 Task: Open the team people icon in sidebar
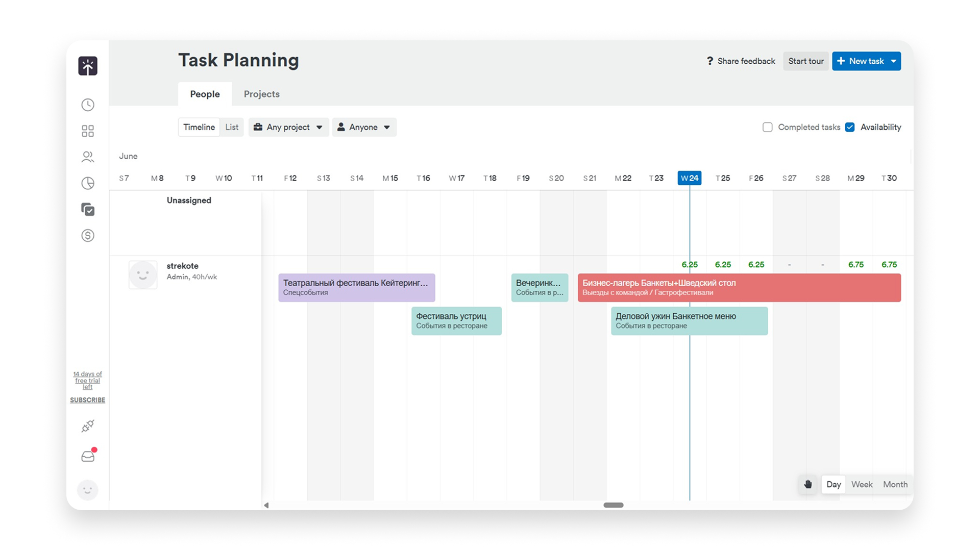click(88, 157)
